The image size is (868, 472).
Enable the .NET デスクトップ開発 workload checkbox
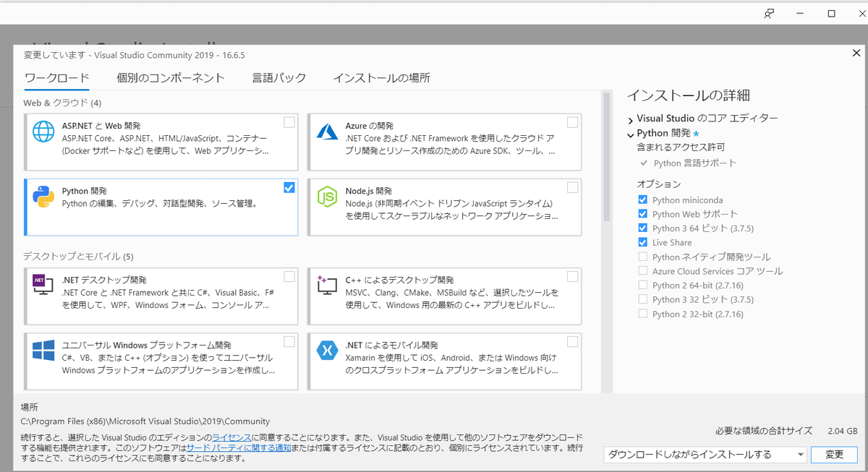click(x=289, y=276)
